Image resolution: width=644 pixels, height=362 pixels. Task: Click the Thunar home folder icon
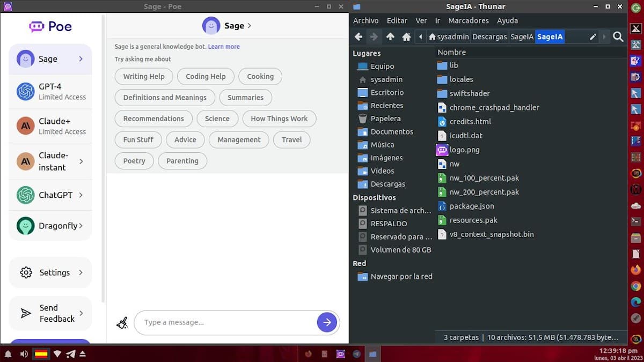click(406, 37)
